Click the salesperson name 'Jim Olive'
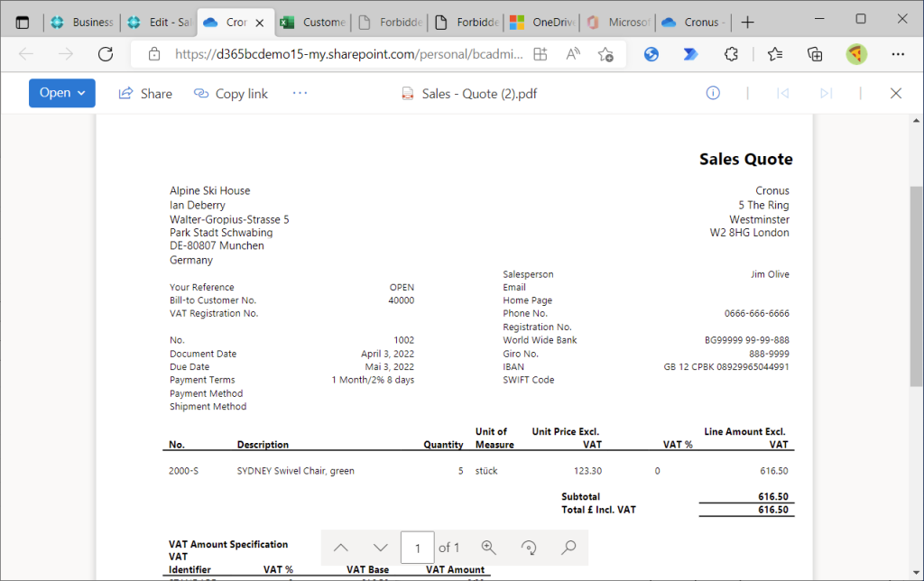This screenshot has height=581, width=924. click(x=770, y=274)
